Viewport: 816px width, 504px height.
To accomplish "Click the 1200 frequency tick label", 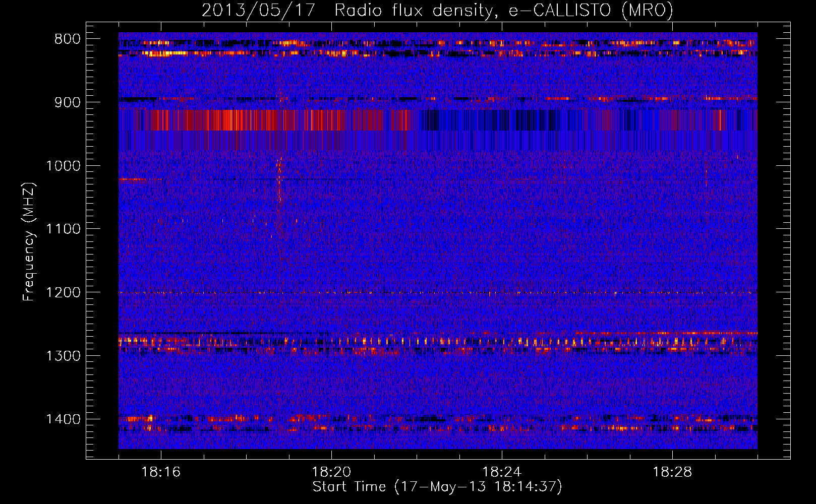I will pos(63,293).
